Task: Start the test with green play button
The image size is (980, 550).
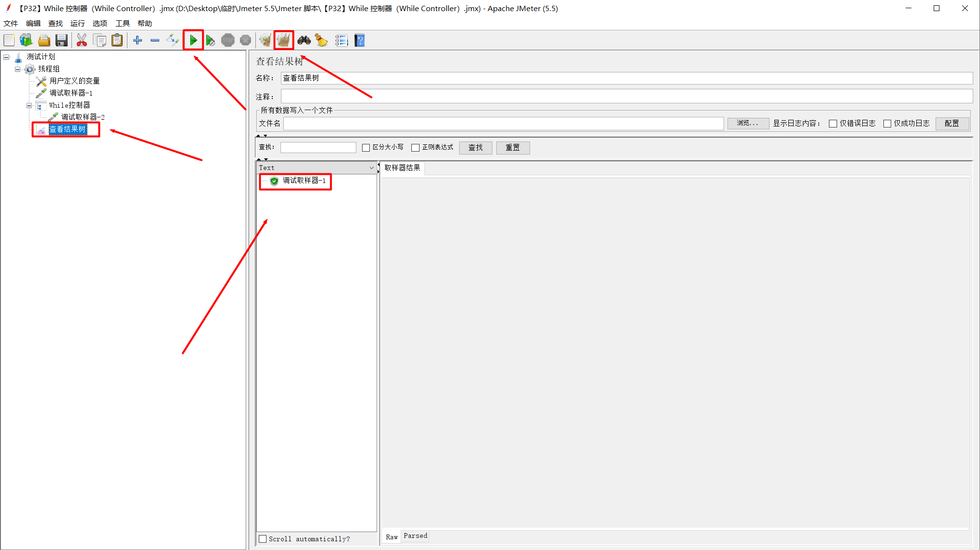Action: (x=193, y=41)
